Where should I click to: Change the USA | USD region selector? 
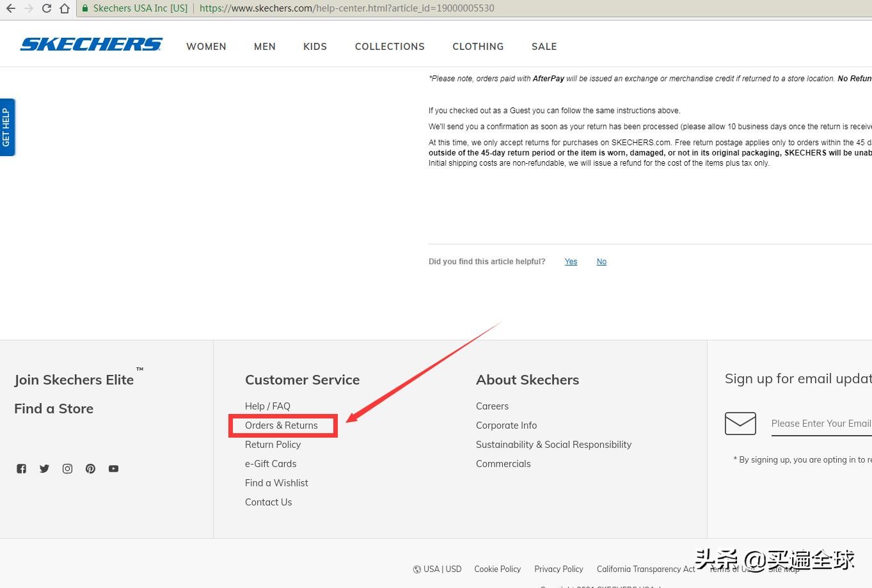coord(437,569)
